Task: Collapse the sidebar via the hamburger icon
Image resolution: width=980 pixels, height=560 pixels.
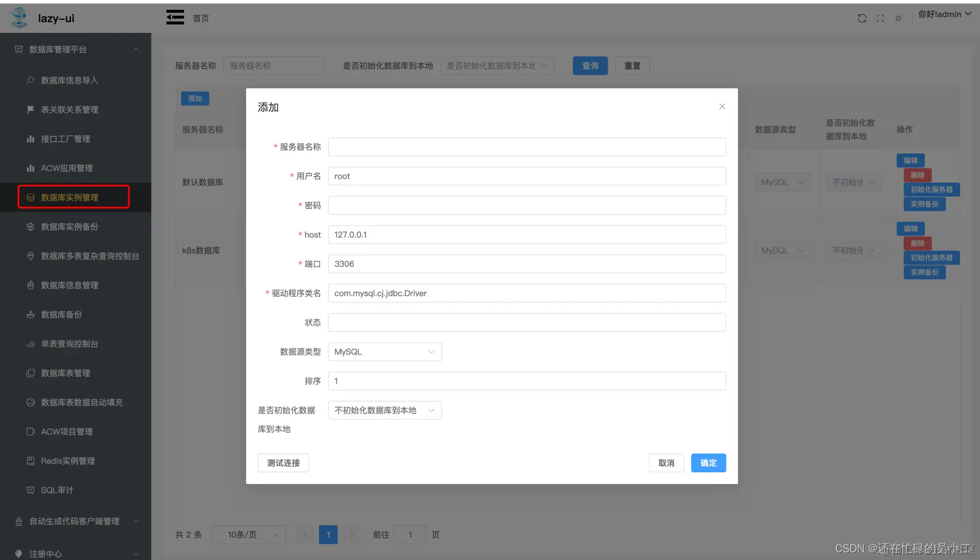Action: [x=175, y=18]
